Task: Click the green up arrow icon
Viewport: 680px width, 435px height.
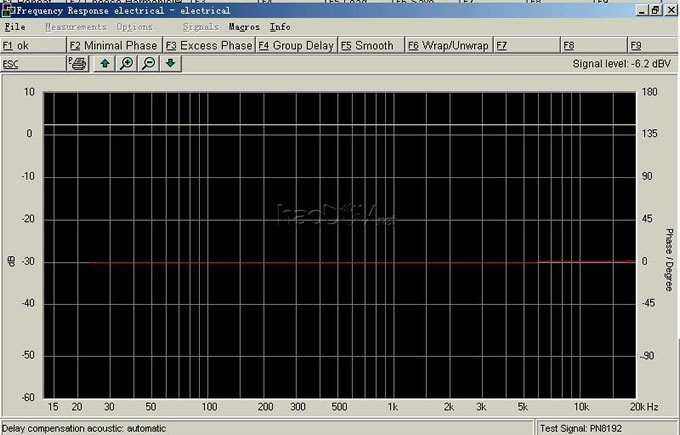Action: pos(105,64)
